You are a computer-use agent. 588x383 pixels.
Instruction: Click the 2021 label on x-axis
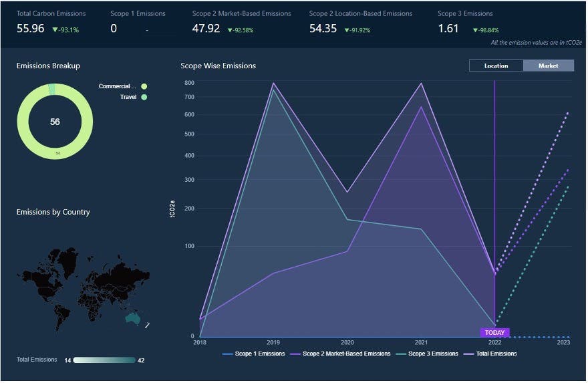[421, 342]
